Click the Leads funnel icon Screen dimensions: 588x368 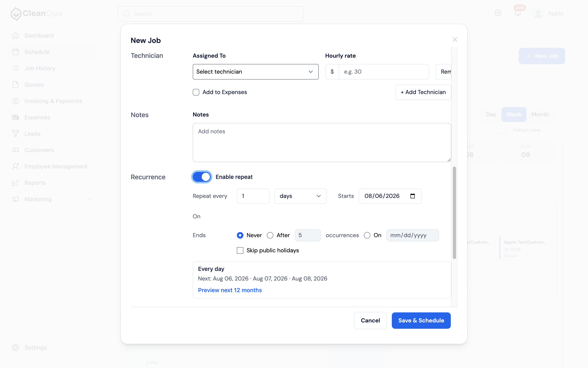16,134
